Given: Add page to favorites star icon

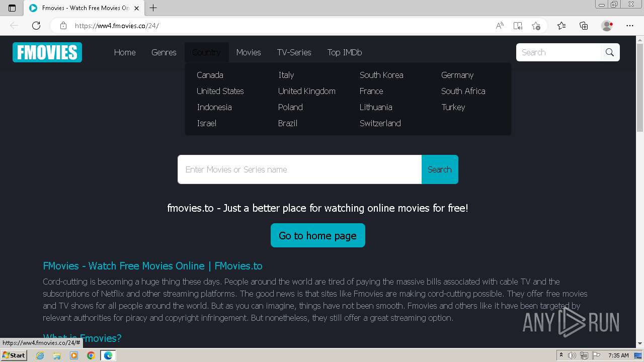Looking at the screenshot, I should tap(536, 26).
